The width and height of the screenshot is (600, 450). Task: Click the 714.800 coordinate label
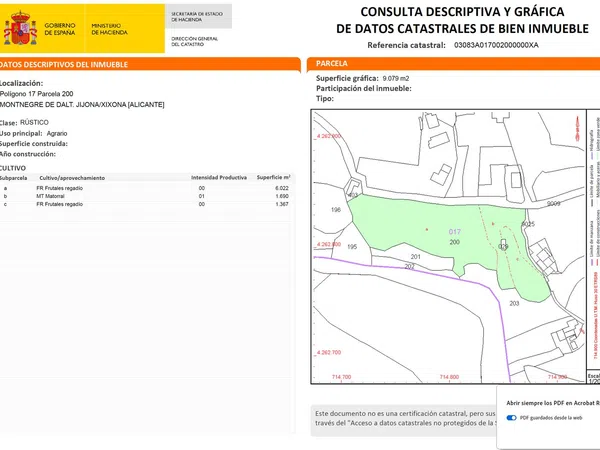(449, 377)
